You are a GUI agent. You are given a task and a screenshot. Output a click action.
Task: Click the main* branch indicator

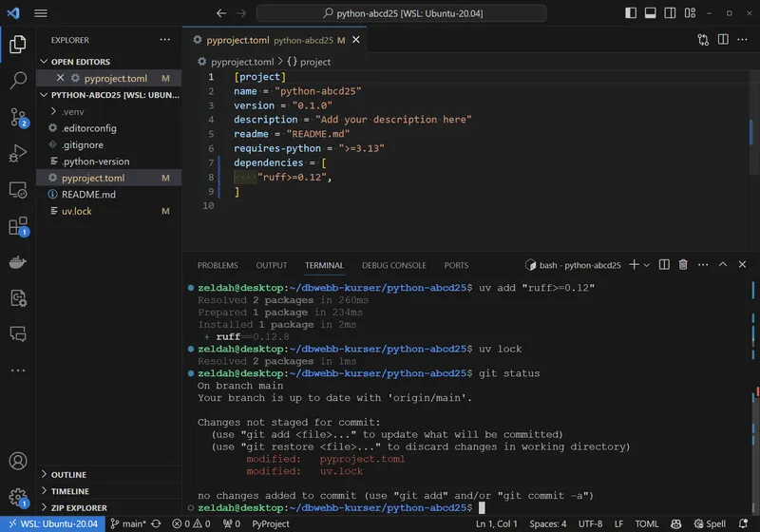tap(127, 523)
